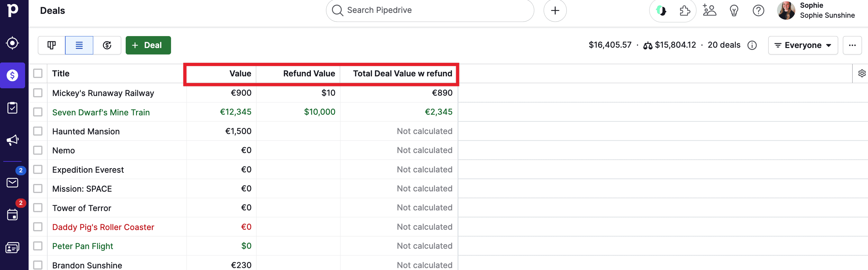The height and width of the screenshot is (270, 868).
Task: Sort by Total Deal Value w refund
Action: [402, 73]
